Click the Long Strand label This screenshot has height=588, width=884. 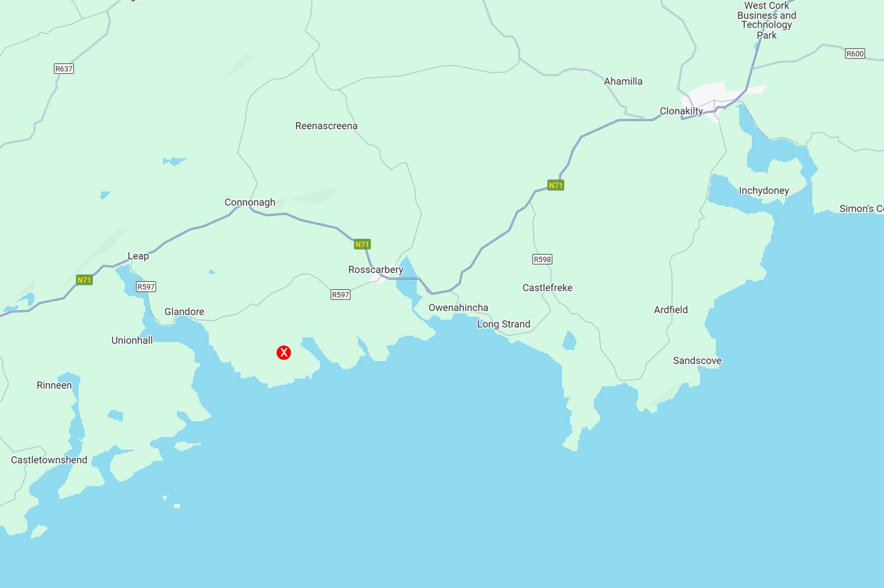pos(503,324)
